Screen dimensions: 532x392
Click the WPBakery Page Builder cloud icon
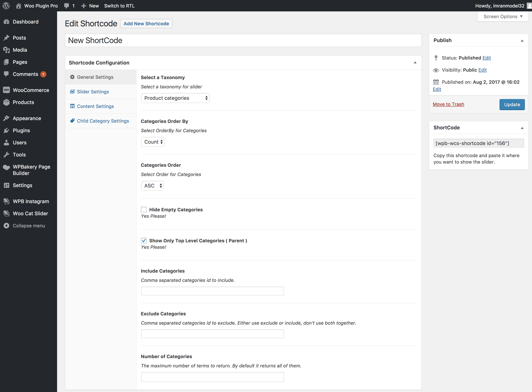coord(6,167)
